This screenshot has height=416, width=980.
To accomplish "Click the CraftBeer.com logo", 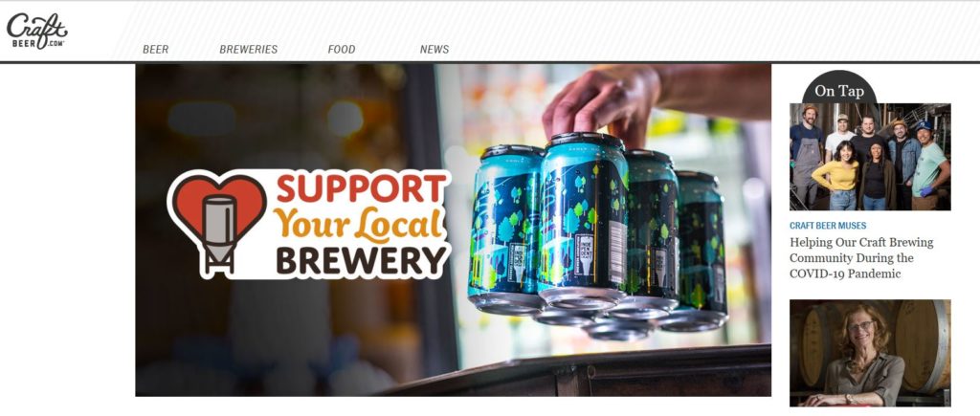I will pyautogui.click(x=37, y=31).
